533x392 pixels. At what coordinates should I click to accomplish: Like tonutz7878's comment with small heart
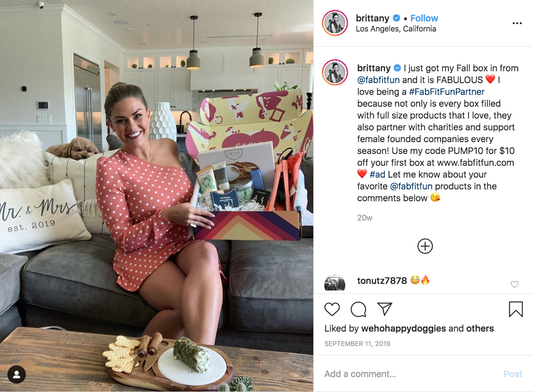(x=515, y=284)
